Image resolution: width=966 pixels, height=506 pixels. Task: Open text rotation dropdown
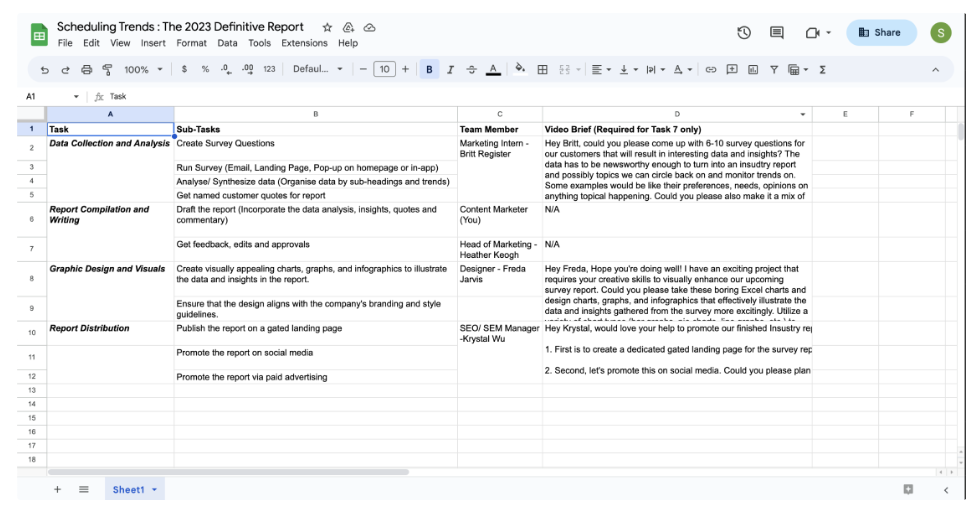tap(683, 70)
